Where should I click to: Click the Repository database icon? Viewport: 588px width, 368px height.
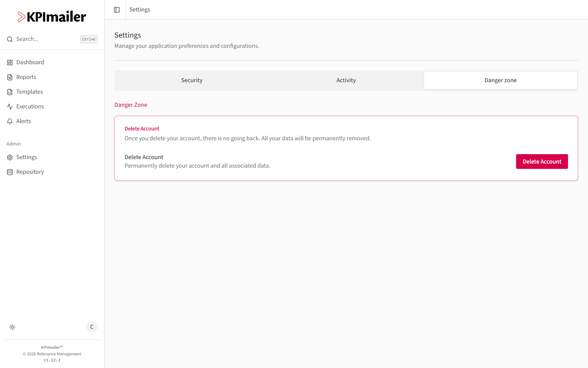(x=10, y=172)
